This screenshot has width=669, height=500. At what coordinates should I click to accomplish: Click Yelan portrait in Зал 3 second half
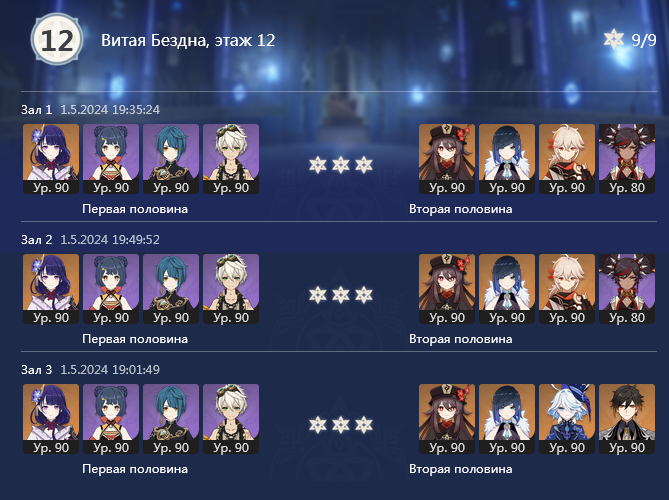click(x=507, y=419)
